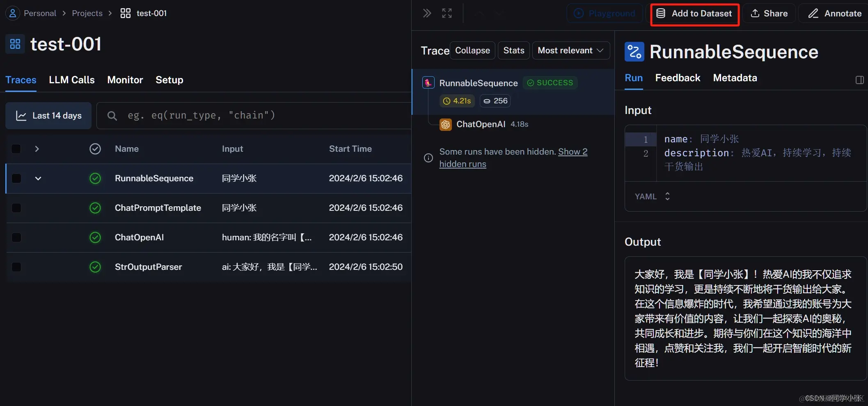
Task: Click Add to Dataset button
Action: (x=695, y=14)
